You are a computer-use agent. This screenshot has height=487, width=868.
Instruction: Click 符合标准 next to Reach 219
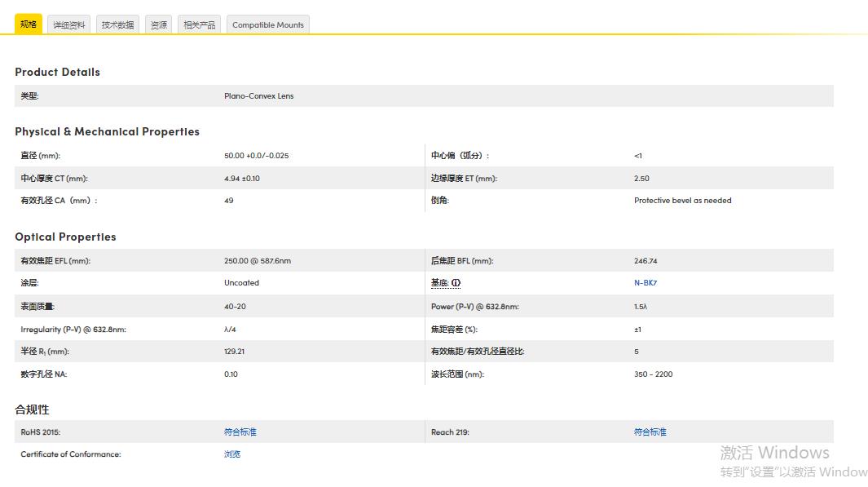pos(650,432)
